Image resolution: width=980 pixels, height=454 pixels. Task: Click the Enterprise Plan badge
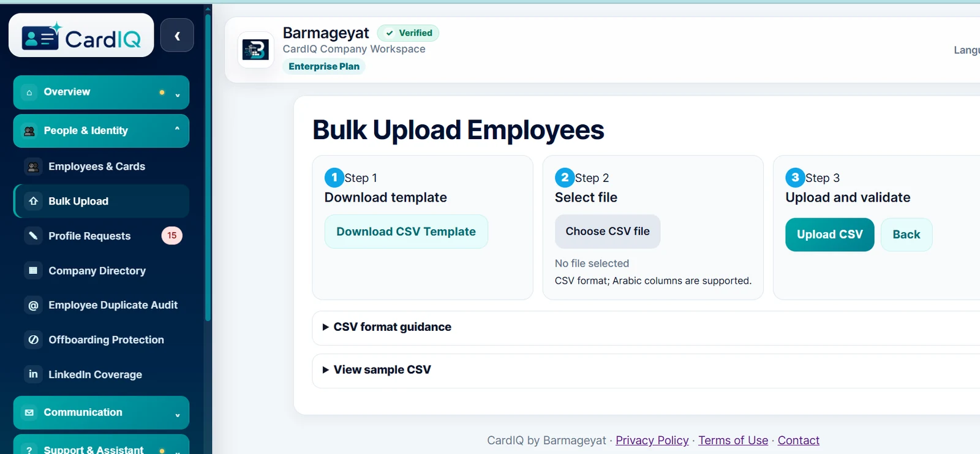click(324, 67)
